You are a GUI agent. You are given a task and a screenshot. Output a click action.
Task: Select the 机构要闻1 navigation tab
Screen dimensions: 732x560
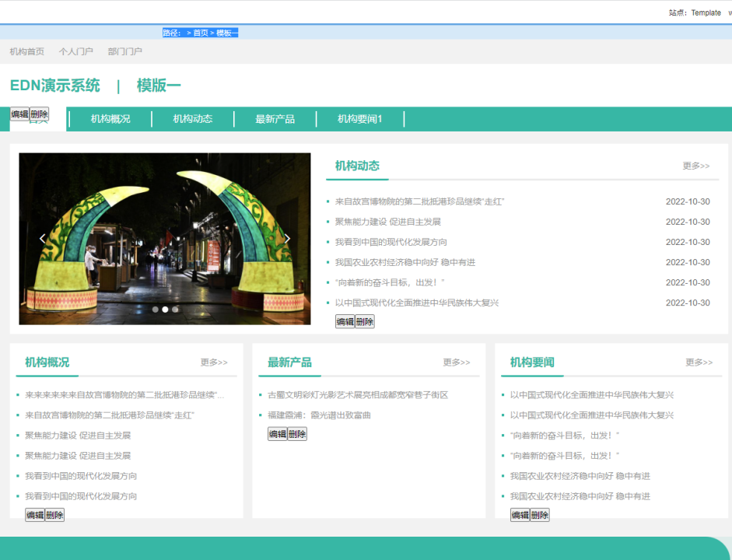[360, 119]
